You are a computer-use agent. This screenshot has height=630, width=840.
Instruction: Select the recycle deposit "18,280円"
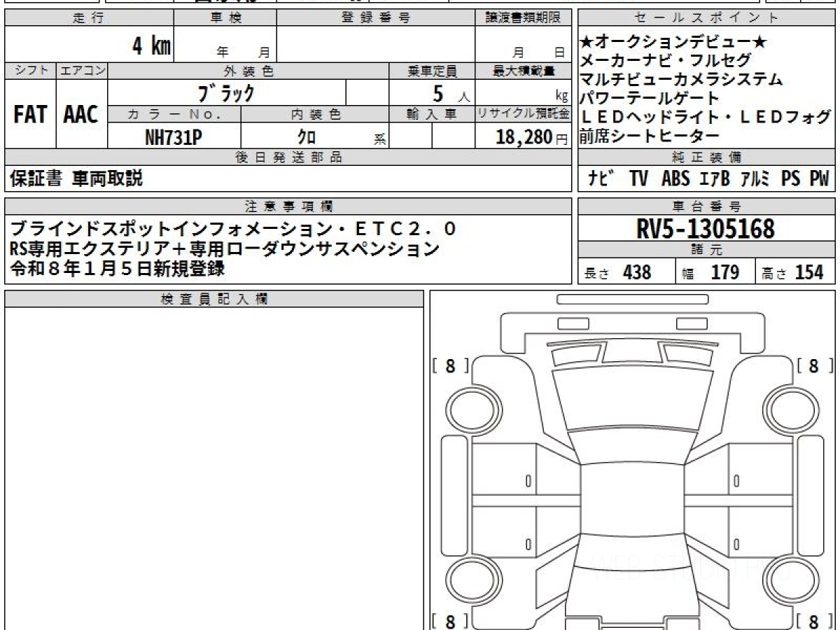(532, 137)
